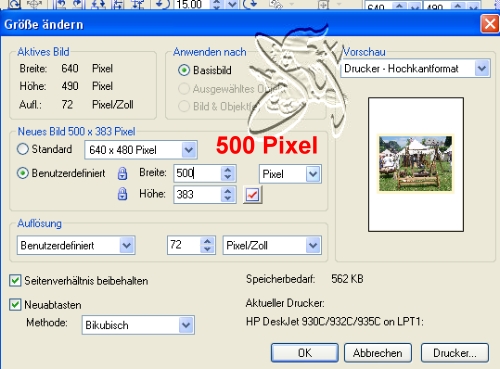Click the Aufl. value 72 in Aktives Bild
The width and height of the screenshot is (500, 369).
pos(67,105)
